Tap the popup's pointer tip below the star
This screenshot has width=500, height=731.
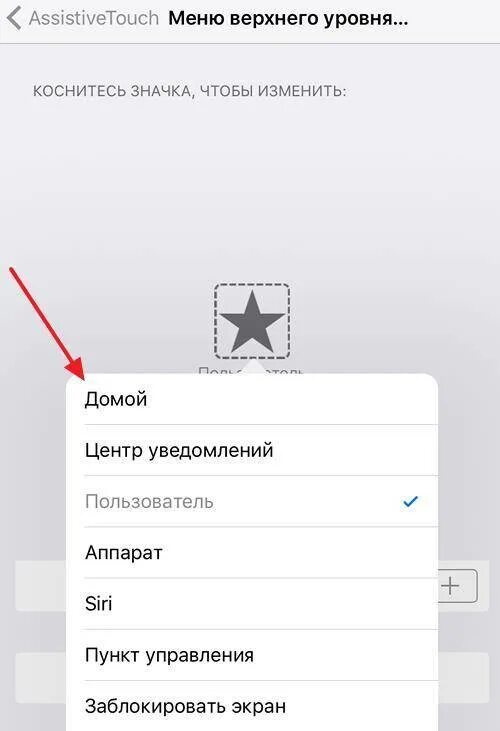click(x=252, y=367)
